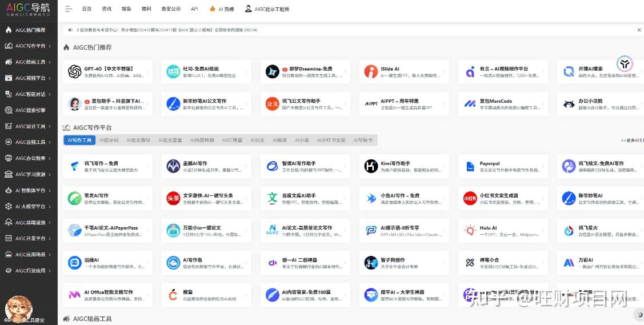The height and width of the screenshot is (325, 644).
Task: Click the AiPPT logo icon
Action: (371, 104)
